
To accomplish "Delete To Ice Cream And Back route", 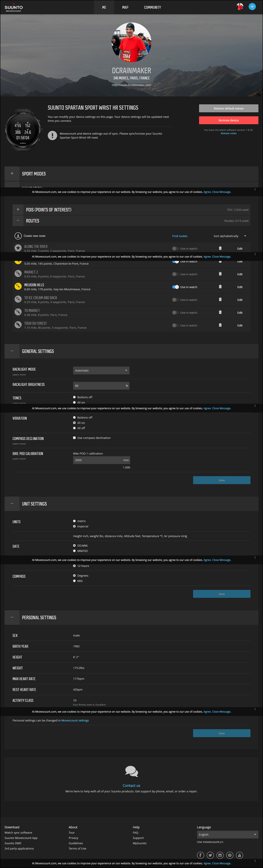I will (220, 300).
